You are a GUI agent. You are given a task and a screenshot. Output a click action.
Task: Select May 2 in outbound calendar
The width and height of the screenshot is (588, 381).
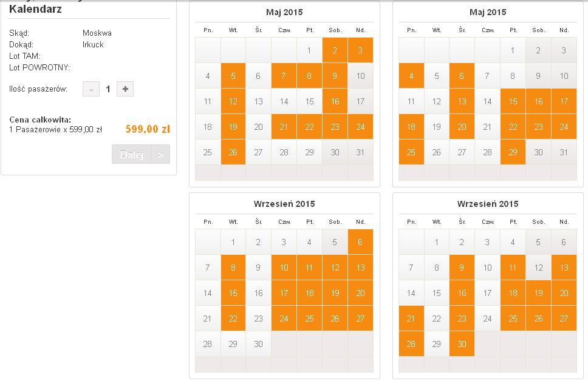335,50
